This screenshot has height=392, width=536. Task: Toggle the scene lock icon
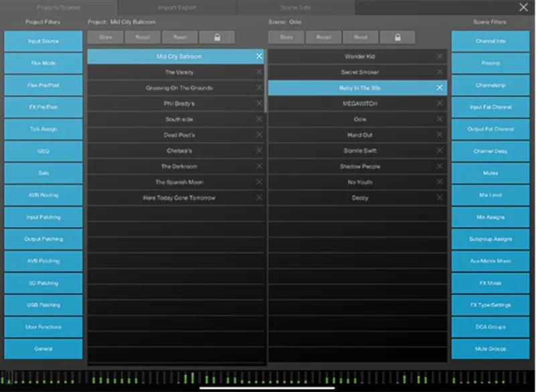(397, 38)
